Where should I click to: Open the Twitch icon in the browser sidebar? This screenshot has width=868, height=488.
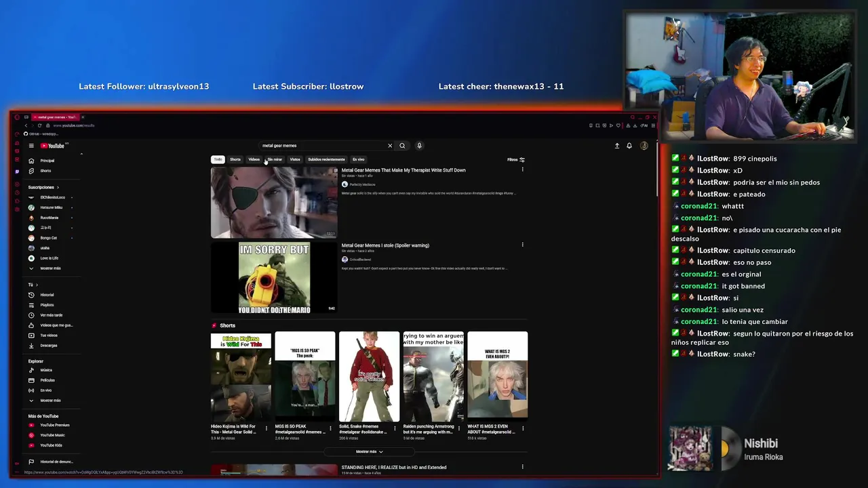tap(17, 171)
